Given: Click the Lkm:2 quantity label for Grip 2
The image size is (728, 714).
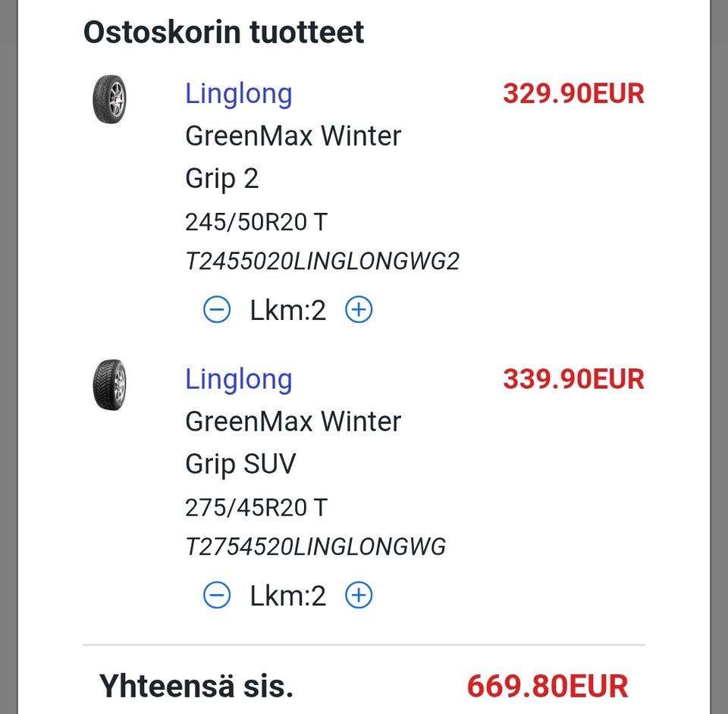Looking at the screenshot, I should pos(288,310).
